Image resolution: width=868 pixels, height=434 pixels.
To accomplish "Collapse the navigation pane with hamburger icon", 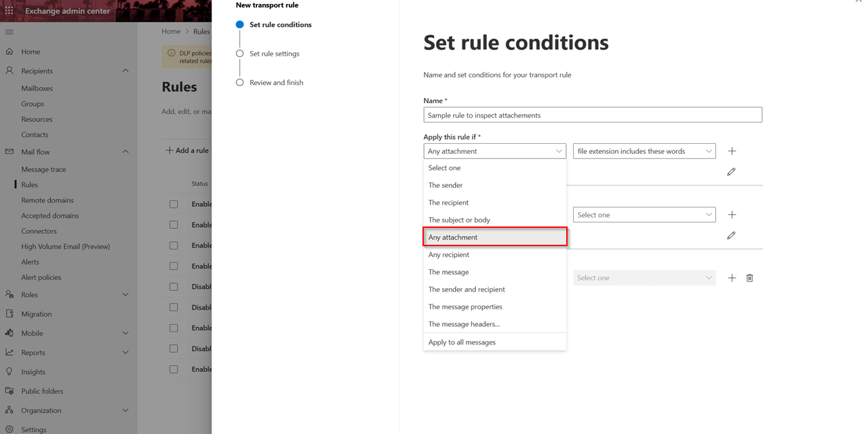I will [x=9, y=31].
